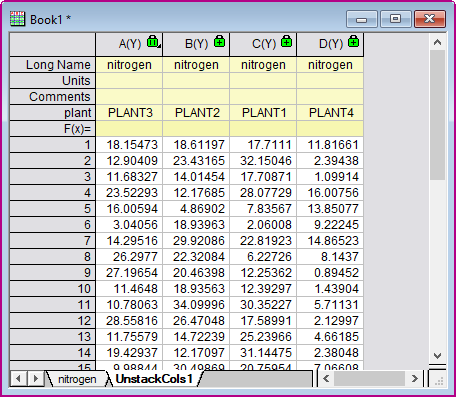Click cell value 27.19654
This screenshot has height=397, width=456.
click(x=129, y=273)
